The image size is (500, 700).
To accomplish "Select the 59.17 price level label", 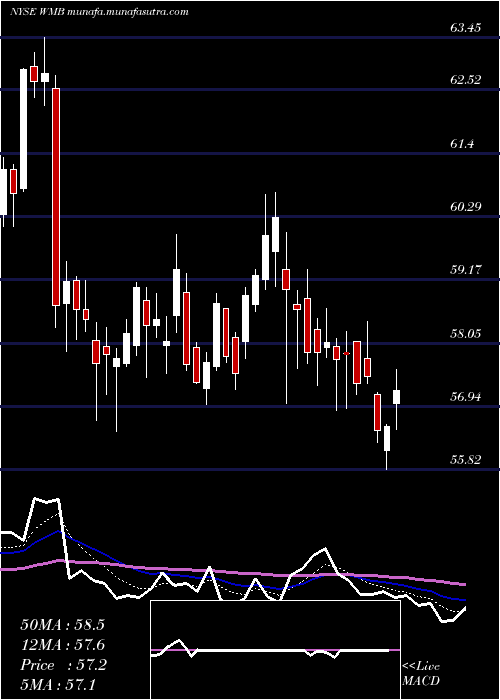I will point(465,270).
